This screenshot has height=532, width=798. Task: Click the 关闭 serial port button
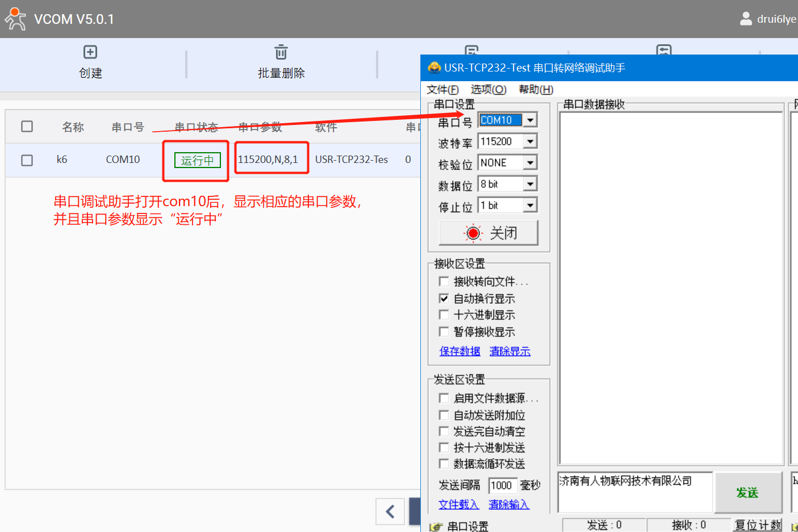pyautogui.click(x=488, y=233)
